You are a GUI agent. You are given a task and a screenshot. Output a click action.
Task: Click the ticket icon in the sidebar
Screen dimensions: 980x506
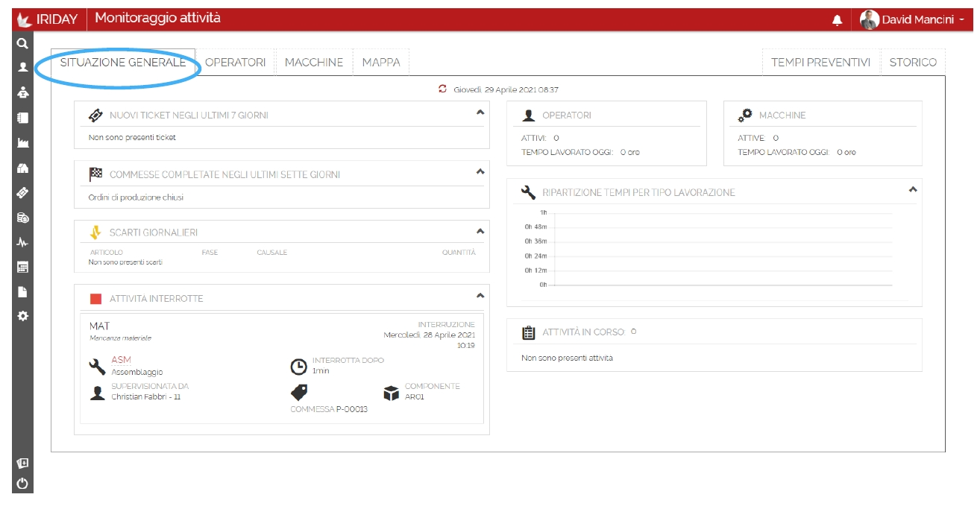click(x=22, y=193)
